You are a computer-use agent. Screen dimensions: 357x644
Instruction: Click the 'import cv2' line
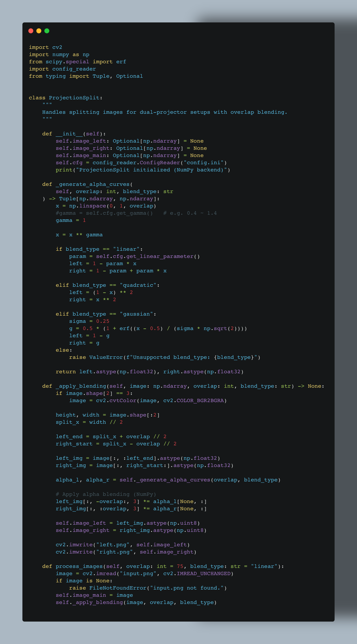(45, 47)
